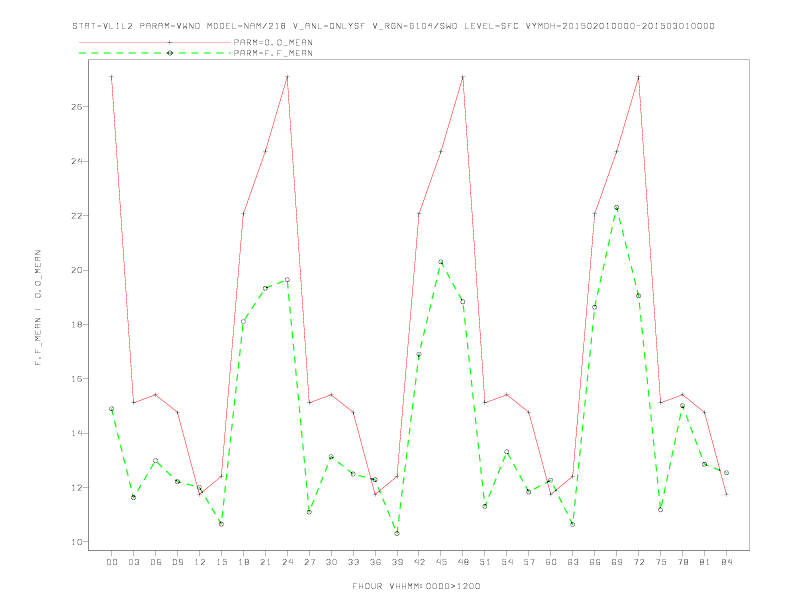Select the PARM=O.O_MEAN legend label

coord(273,42)
